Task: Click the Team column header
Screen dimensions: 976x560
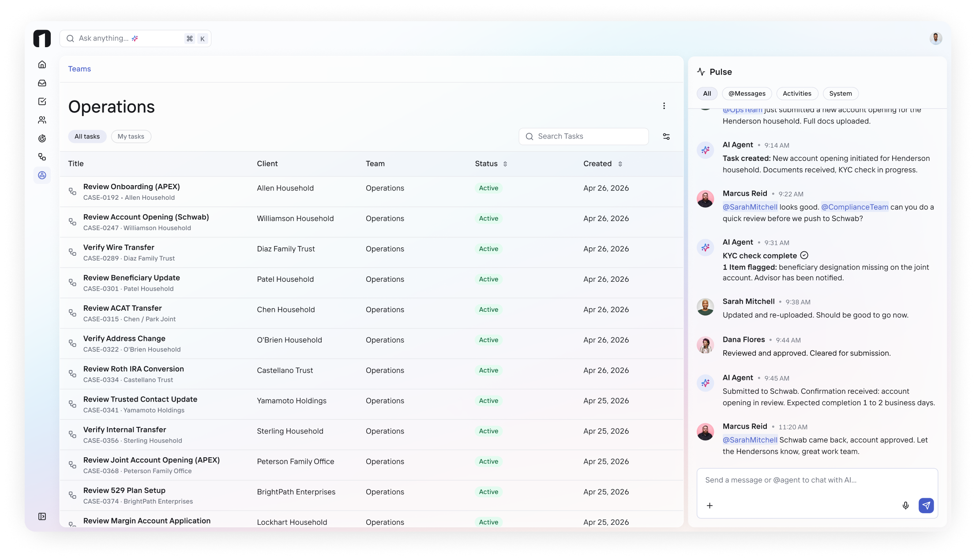Action: point(375,164)
